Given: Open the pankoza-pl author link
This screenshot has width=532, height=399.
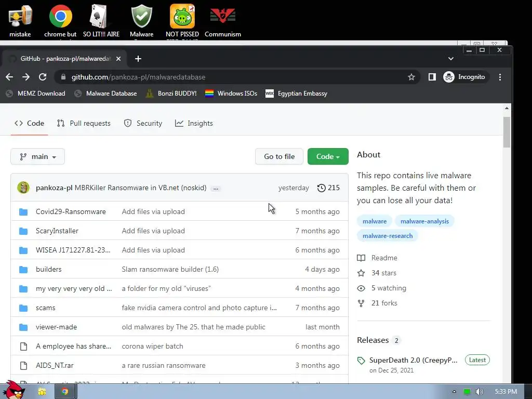Looking at the screenshot, I should pyautogui.click(x=54, y=188).
